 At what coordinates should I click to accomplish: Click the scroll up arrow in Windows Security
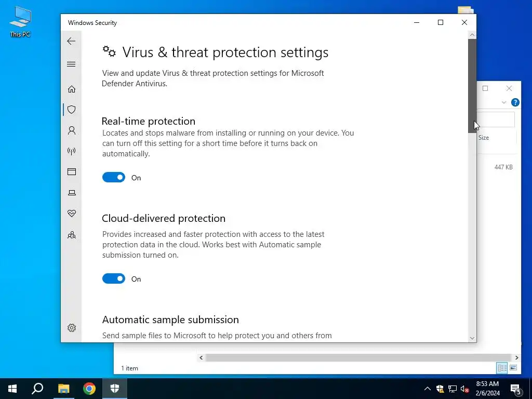pyautogui.click(x=472, y=35)
